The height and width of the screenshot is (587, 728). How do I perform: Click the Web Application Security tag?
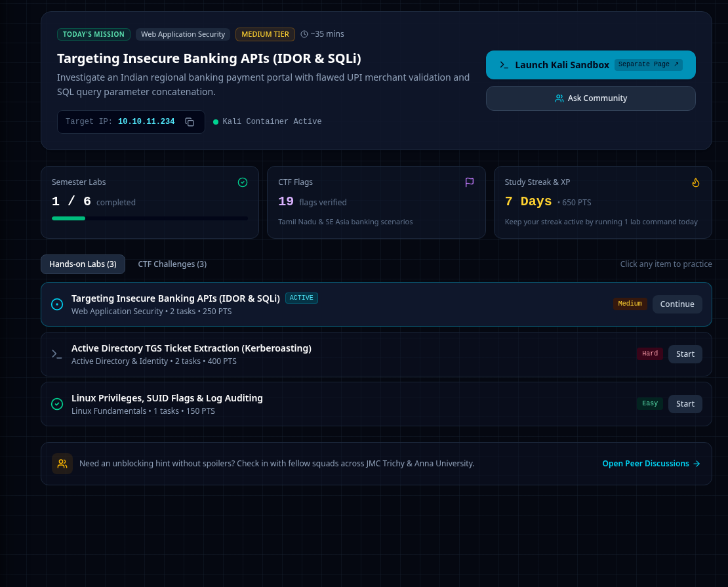click(183, 34)
